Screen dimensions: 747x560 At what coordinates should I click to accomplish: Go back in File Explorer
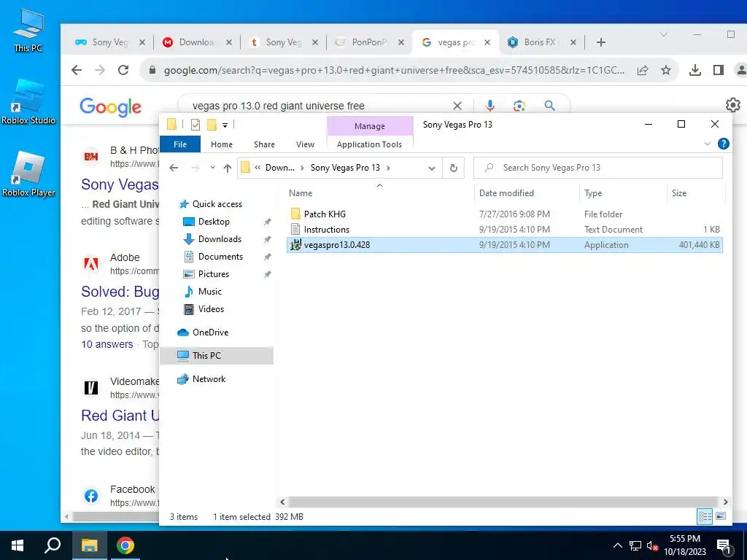pyautogui.click(x=174, y=168)
